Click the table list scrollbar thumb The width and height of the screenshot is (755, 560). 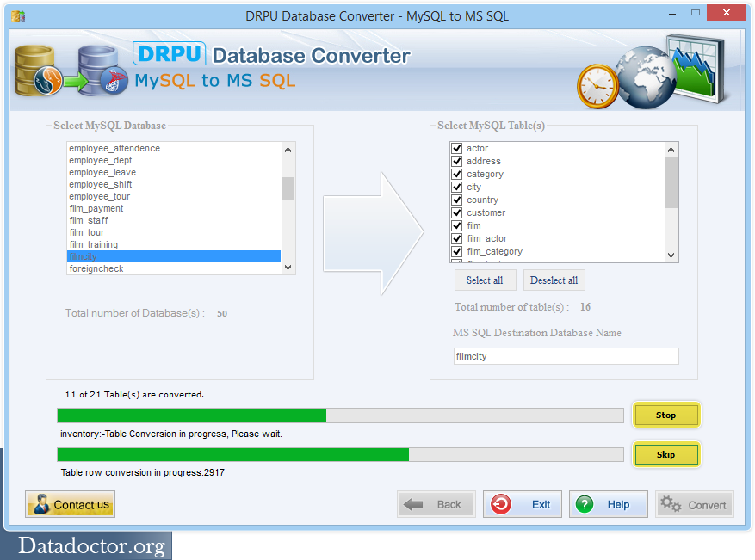tap(671, 182)
